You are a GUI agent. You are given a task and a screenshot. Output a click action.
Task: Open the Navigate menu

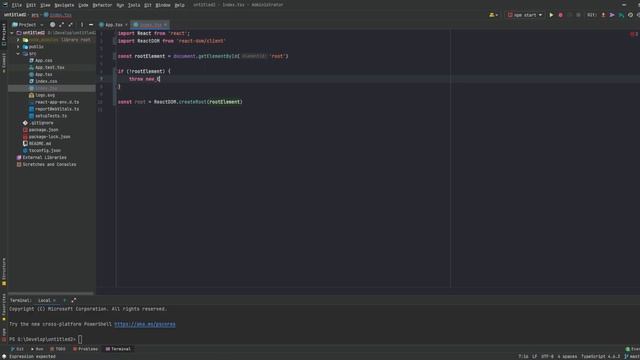64,5
